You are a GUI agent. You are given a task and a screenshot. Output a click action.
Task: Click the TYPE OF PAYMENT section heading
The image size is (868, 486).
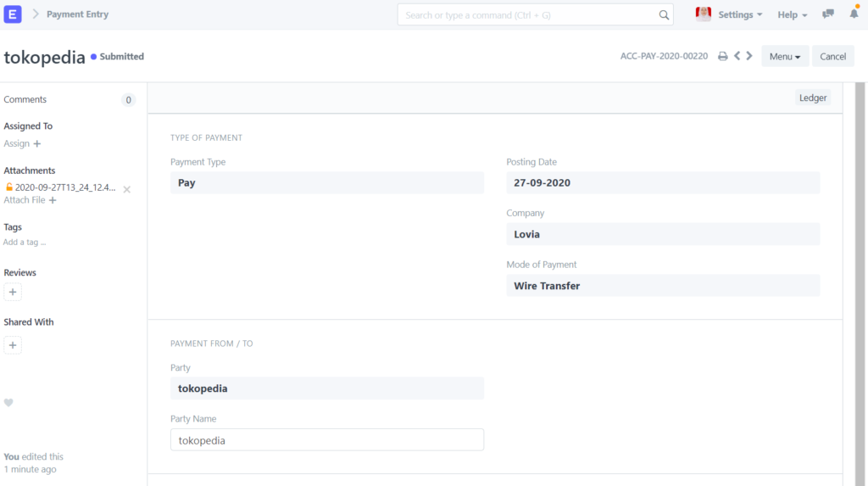(x=206, y=137)
